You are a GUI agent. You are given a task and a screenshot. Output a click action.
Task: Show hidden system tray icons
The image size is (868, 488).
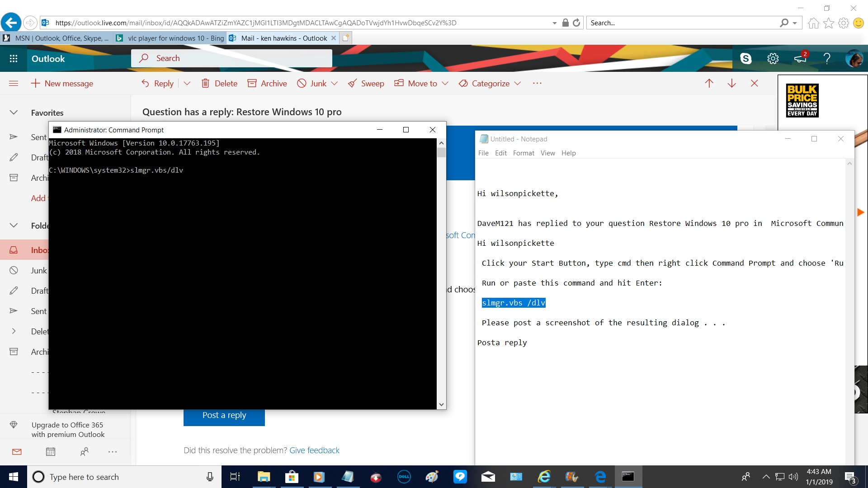tap(766, 477)
